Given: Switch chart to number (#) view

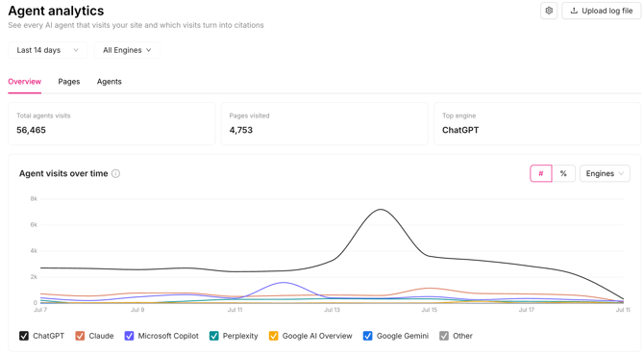Looking at the screenshot, I should 541,173.
